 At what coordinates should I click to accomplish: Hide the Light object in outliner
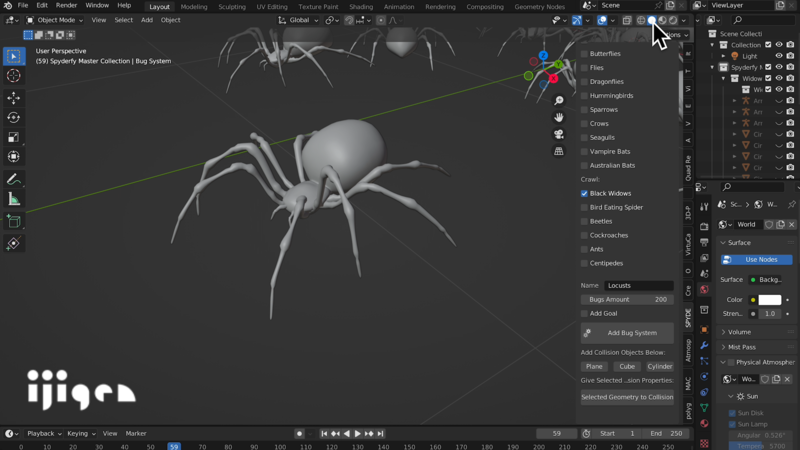click(x=779, y=56)
